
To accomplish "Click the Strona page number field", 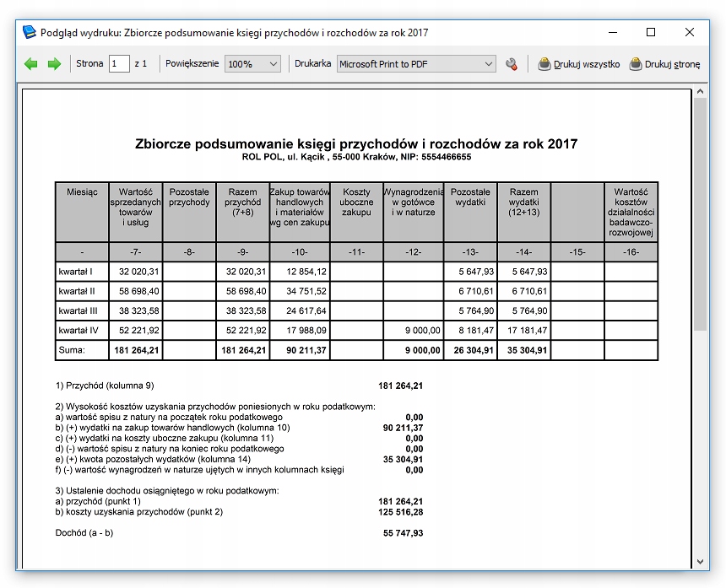I will 119,64.
